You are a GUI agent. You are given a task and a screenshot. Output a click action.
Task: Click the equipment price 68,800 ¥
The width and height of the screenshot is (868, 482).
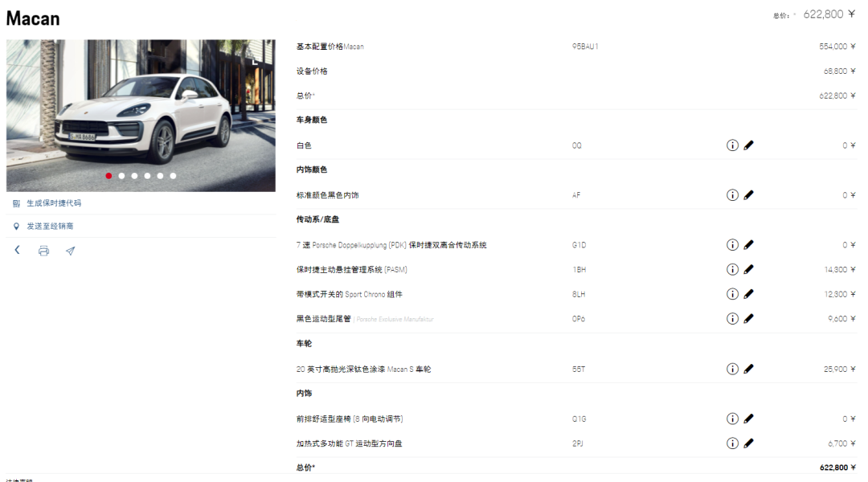point(839,71)
